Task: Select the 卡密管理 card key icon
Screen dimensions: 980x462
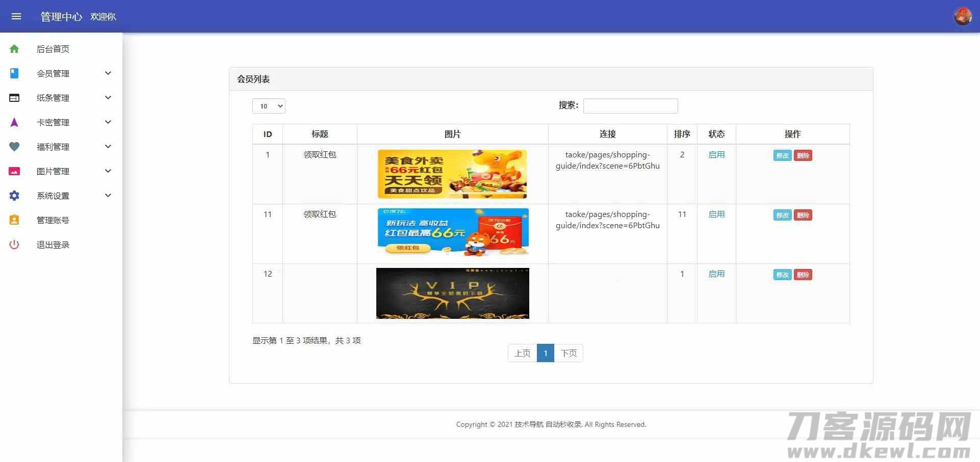Action: click(14, 122)
